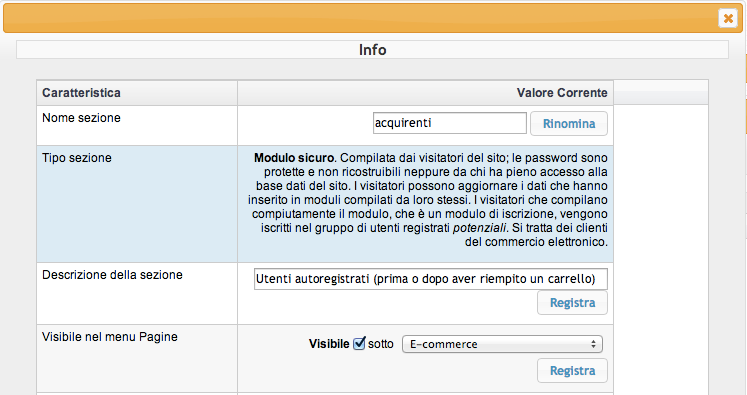Screen dimensions: 747x395
Task: Click into the Descrizione della sezione text field
Action: coord(431,279)
